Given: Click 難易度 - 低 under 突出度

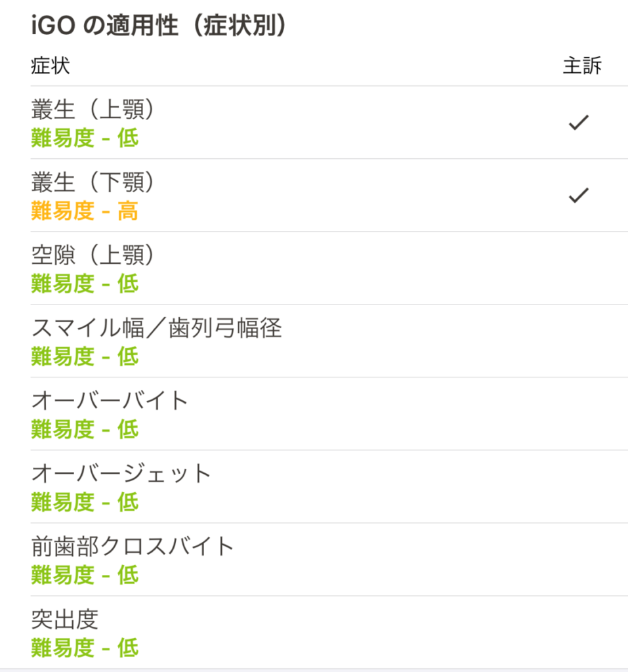Looking at the screenshot, I should coord(85,648).
